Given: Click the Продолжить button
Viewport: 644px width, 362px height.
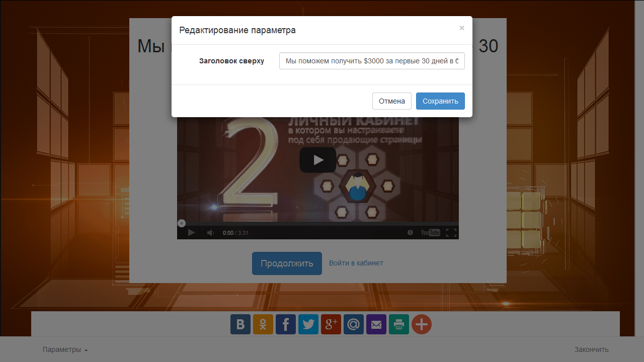Looking at the screenshot, I should (287, 263).
